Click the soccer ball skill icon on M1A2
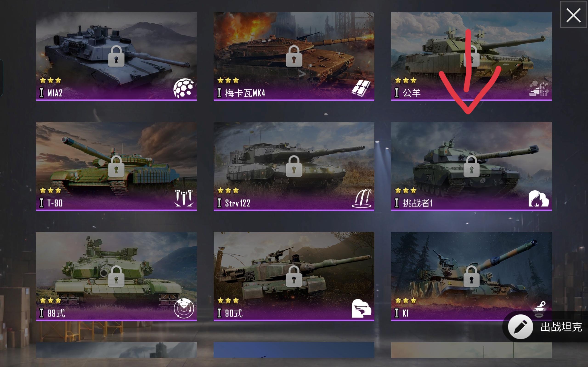The image size is (588, 367). 184,88
